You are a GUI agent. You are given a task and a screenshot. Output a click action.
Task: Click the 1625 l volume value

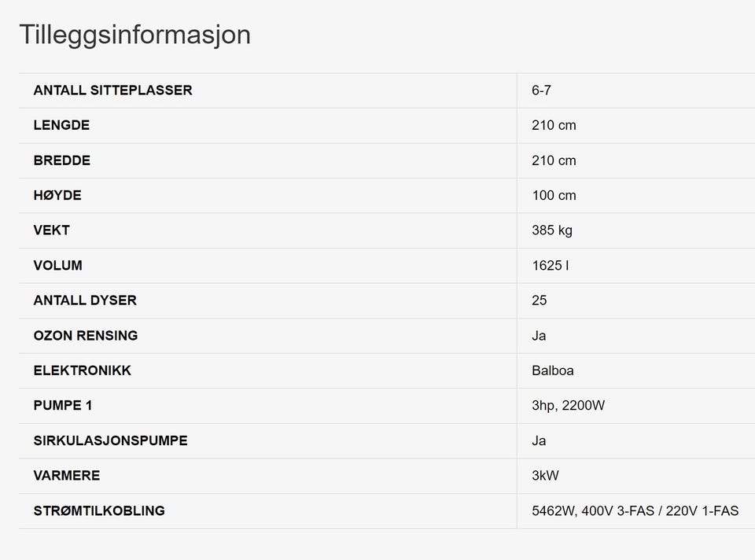(x=551, y=265)
